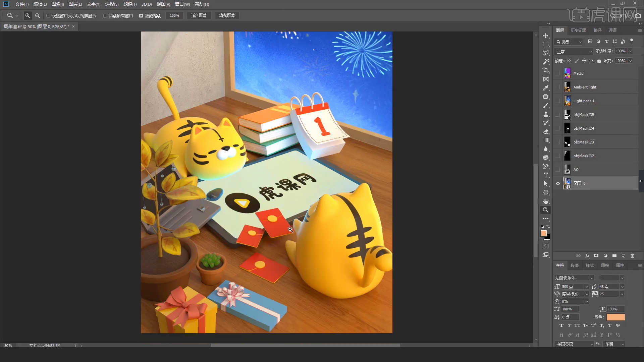
Task: Expand the layer filter 类型 dropdown
Action: [570, 42]
